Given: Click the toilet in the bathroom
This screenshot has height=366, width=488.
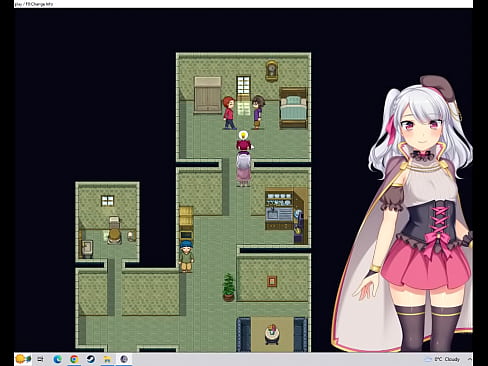Looking at the screenshot, I should [x=114, y=231].
